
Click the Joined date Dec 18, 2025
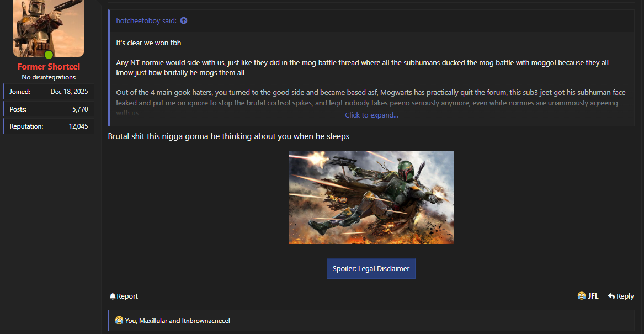(x=69, y=92)
